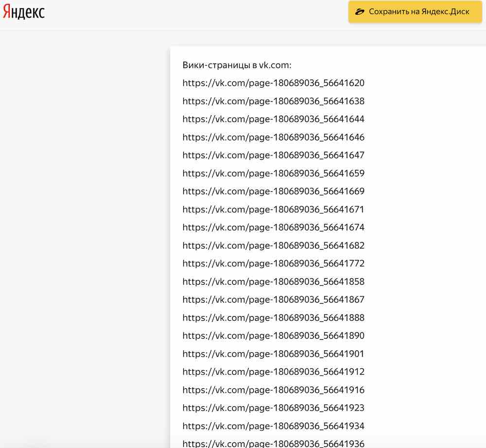Select the URL ending in 56641867

[273, 300]
